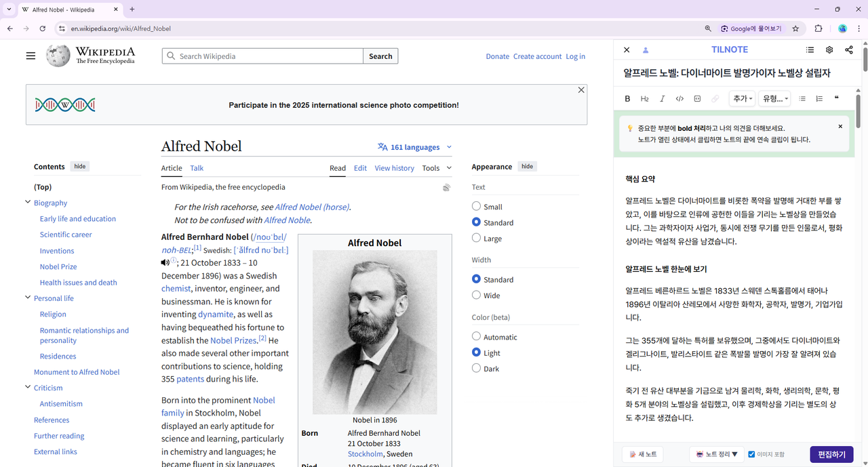Click the 편집하기 button
The image size is (868, 467).
tap(832, 454)
